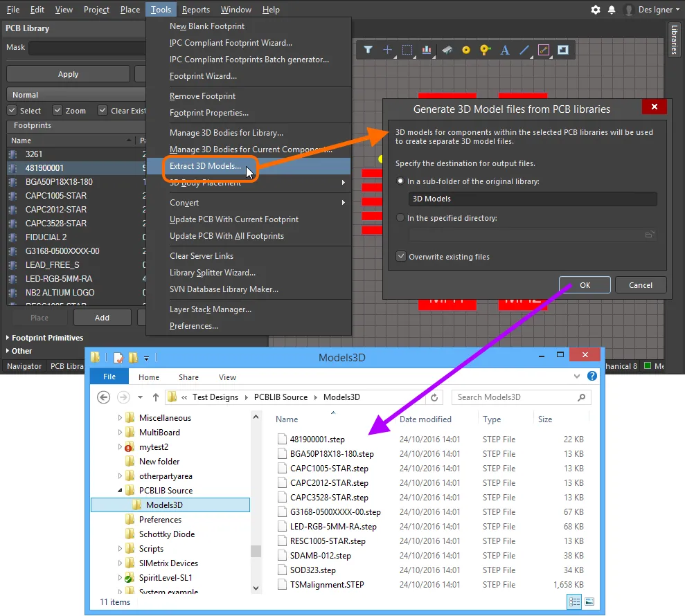685x616 pixels.
Task: Select the Place Via tool icon
Action: click(x=485, y=50)
